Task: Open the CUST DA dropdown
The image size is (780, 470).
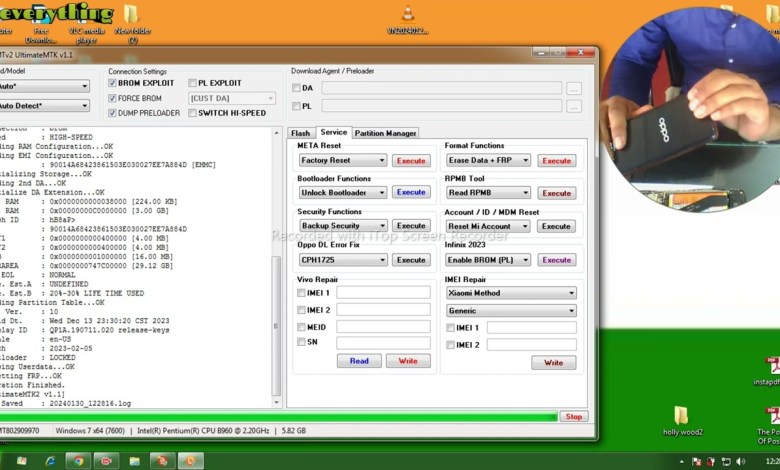Action: 232,98
